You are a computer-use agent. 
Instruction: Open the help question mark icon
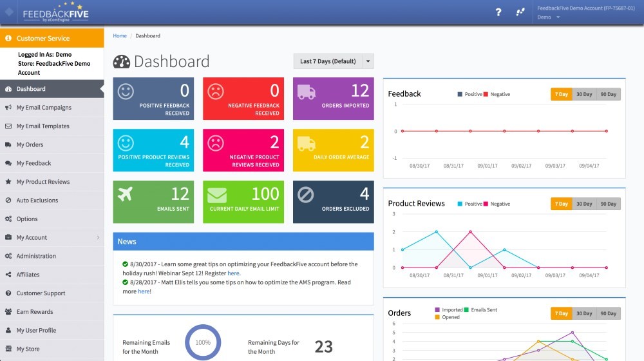click(498, 12)
